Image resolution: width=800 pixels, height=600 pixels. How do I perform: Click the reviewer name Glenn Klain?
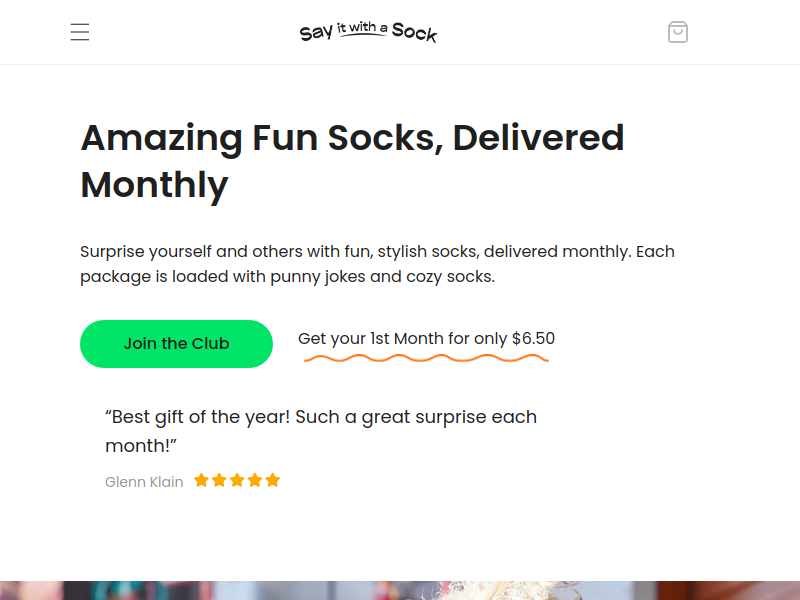pos(144,482)
